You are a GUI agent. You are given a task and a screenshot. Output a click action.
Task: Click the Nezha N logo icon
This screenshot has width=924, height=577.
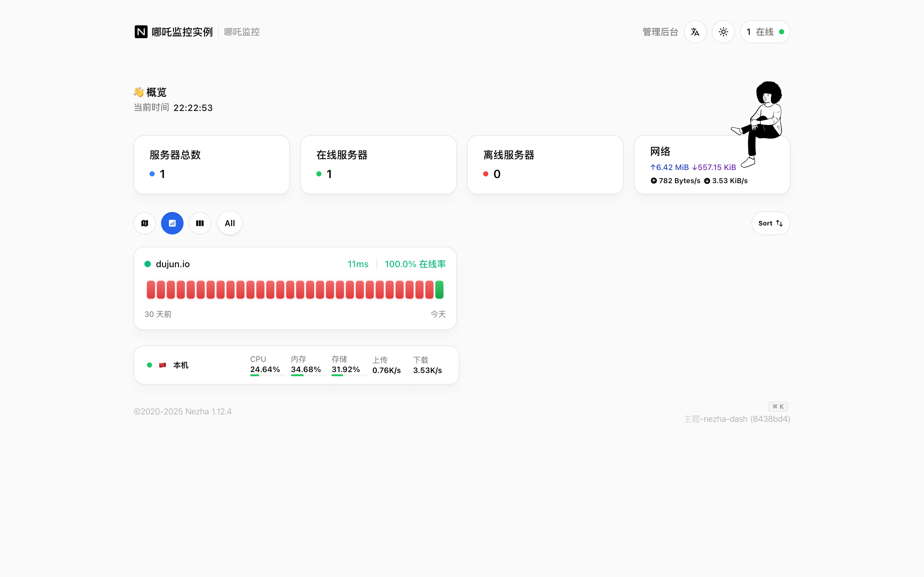point(141,32)
